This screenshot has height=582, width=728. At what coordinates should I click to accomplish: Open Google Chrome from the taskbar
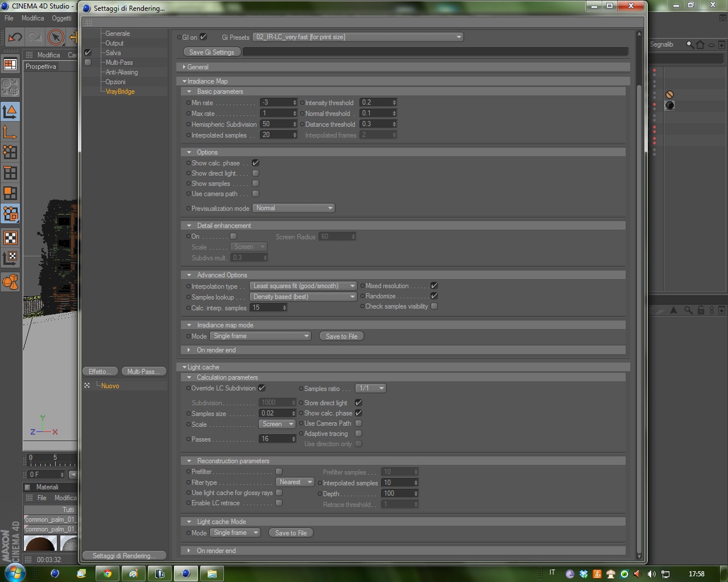(x=107, y=573)
